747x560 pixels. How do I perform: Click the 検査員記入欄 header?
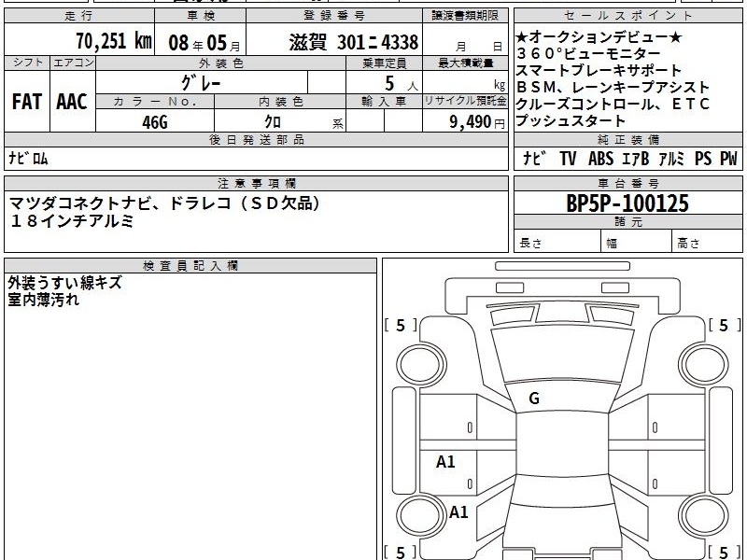190,266
